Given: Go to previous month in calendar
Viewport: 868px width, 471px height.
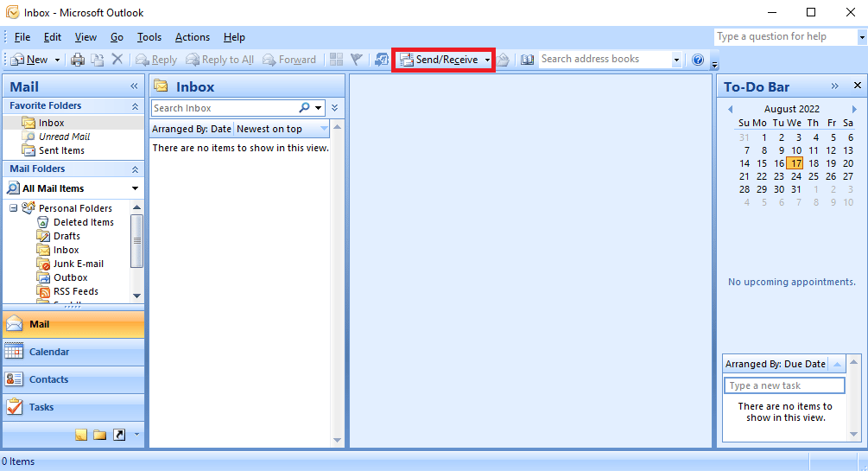Looking at the screenshot, I should click(730, 109).
